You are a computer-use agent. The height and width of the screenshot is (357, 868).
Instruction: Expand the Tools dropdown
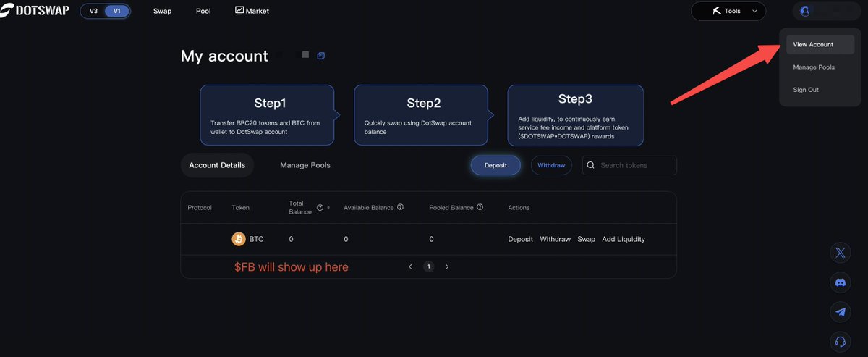point(728,11)
